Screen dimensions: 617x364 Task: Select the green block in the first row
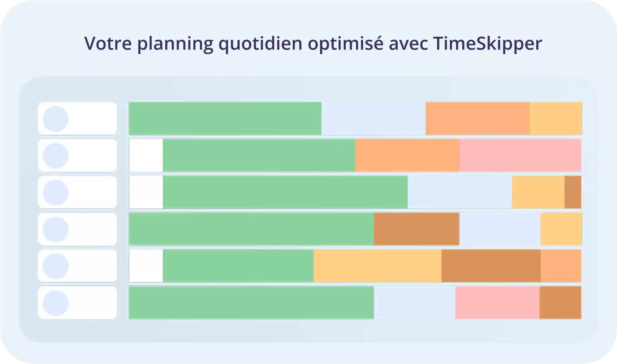[225, 118]
